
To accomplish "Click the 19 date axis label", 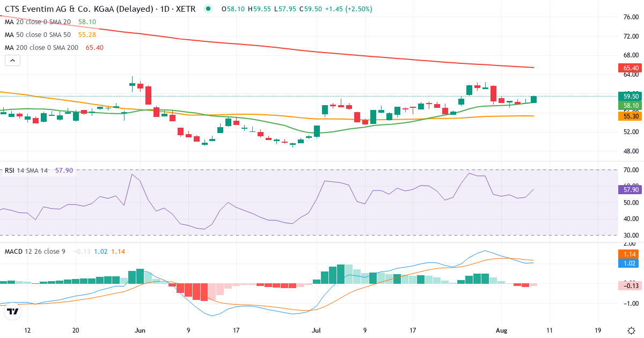I will tap(598, 330).
